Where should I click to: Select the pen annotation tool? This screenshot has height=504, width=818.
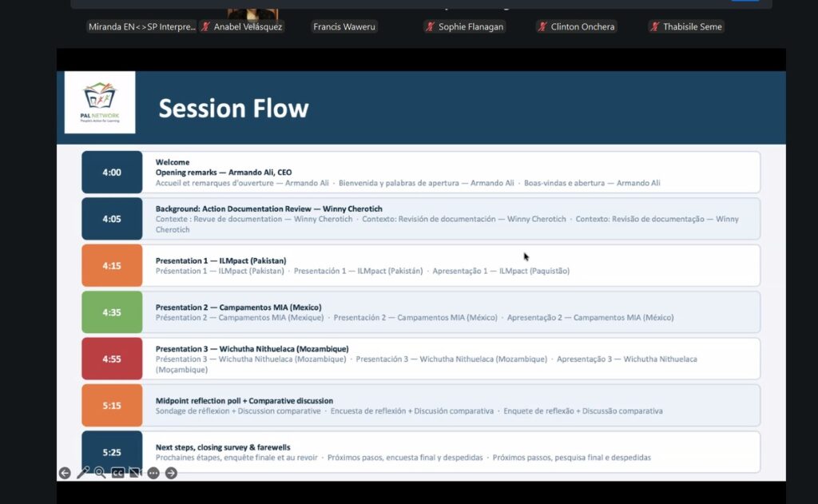coord(82,473)
